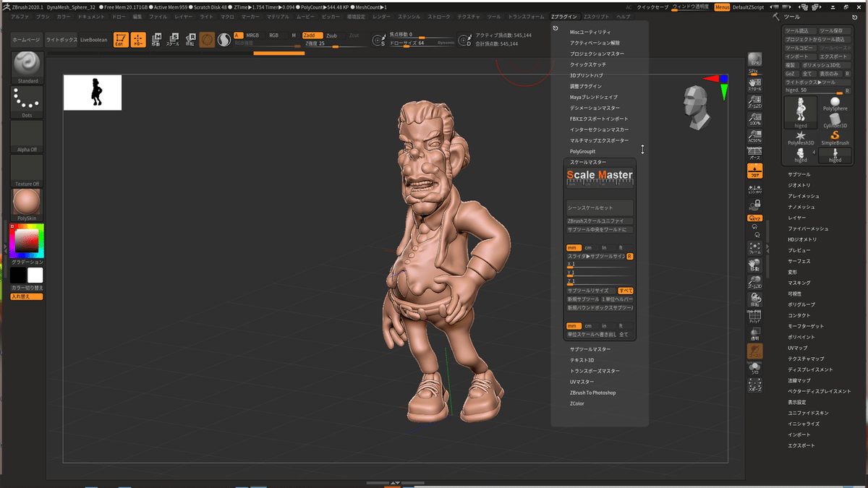Open the マテリアル menu
Viewport: 868px width, 488px height.
tap(278, 16)
